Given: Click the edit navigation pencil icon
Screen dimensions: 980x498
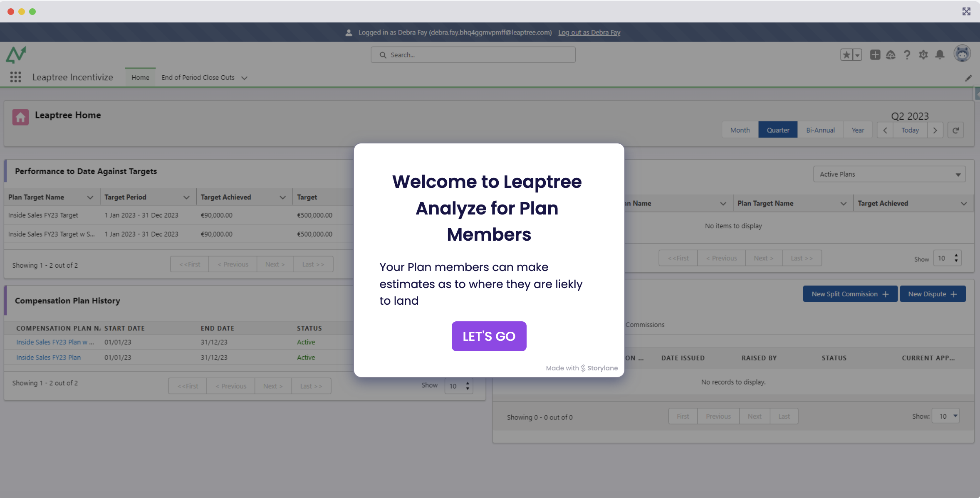Looking at the screenshot, I should [x=968, y=78].
